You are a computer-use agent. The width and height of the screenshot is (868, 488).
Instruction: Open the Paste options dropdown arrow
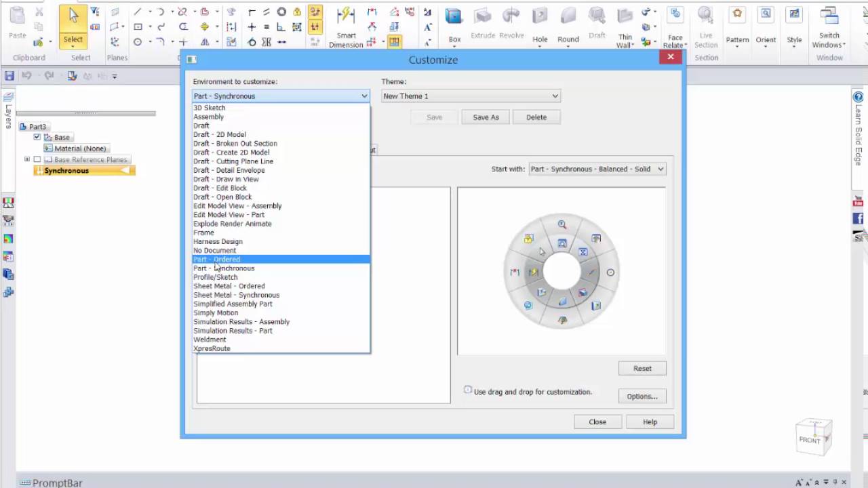pyautogui.click(x=50, y=42)
